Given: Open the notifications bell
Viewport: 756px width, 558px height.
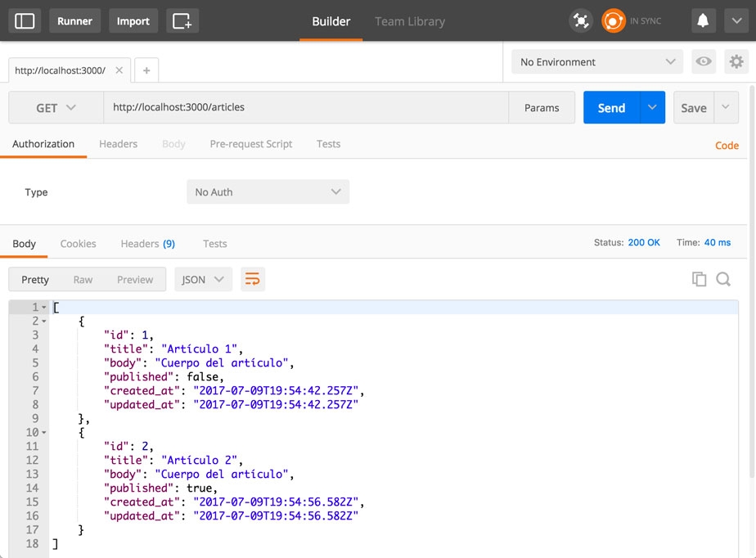Looking at the screenshot, I should [702, 21].
